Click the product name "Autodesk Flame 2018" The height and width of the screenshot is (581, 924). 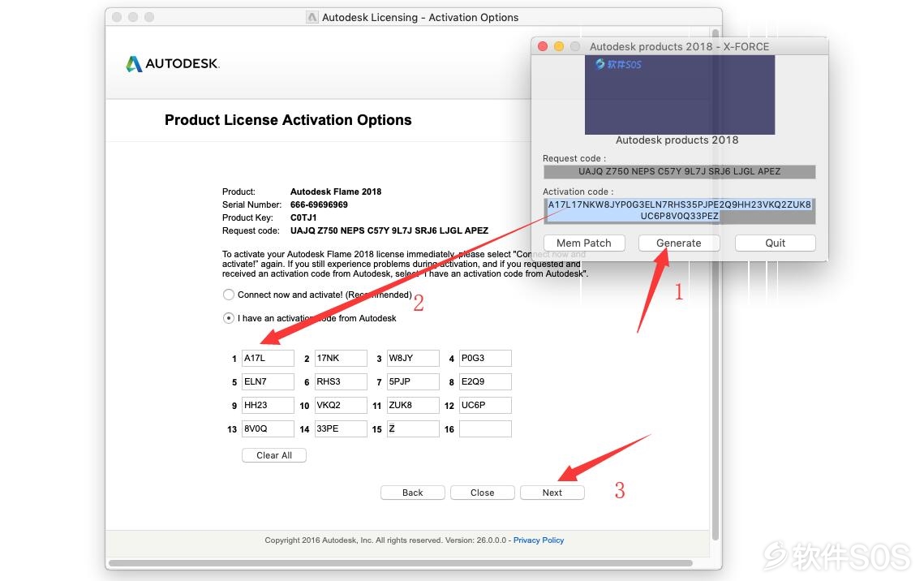(336, 192)
